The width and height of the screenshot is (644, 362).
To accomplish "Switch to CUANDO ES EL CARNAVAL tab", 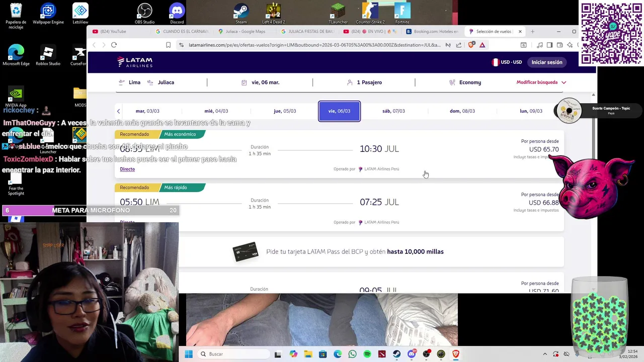I will pos(182,31).
